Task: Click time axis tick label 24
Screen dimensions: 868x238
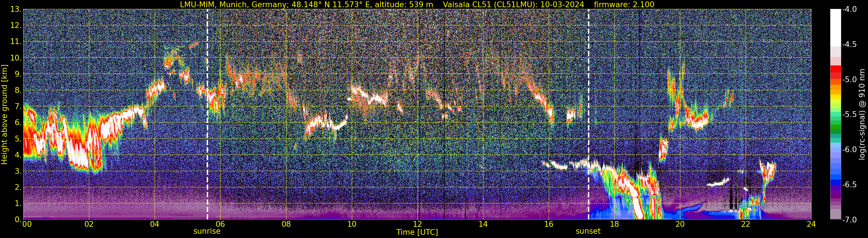Action: pos(811,224)
